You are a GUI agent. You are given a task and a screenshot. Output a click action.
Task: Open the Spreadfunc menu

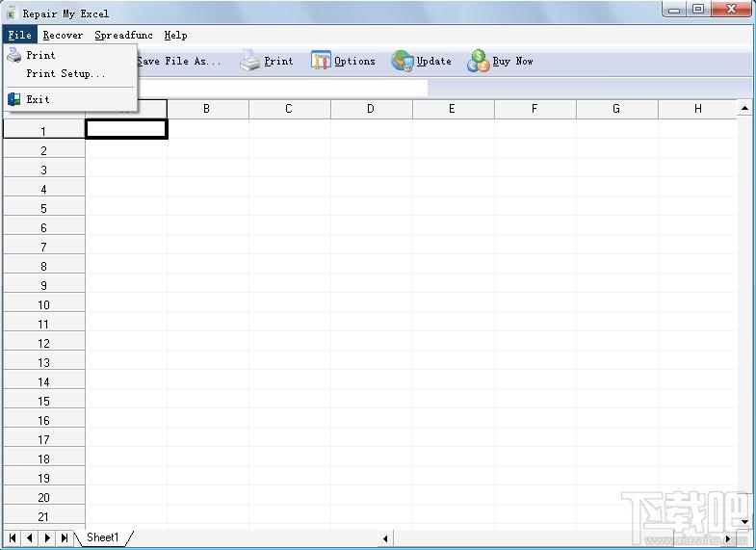123,36
